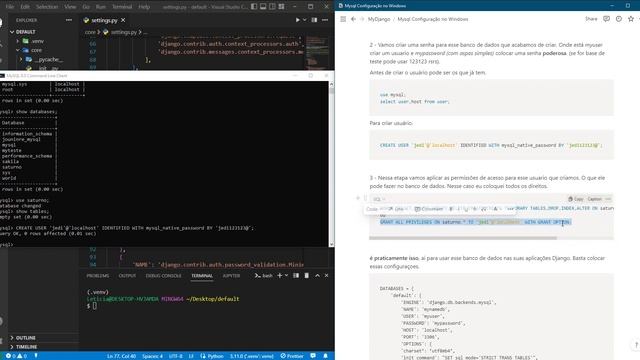
Task: Switch to the PROBLEMS panel tab
Action: (98, 276)
